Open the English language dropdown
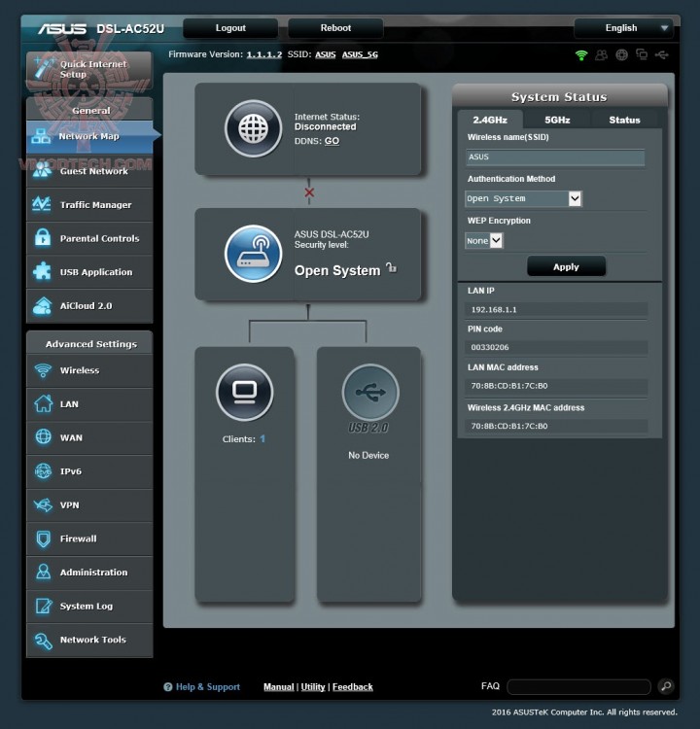Screen dimensions: 700x729 coord(624,28)
